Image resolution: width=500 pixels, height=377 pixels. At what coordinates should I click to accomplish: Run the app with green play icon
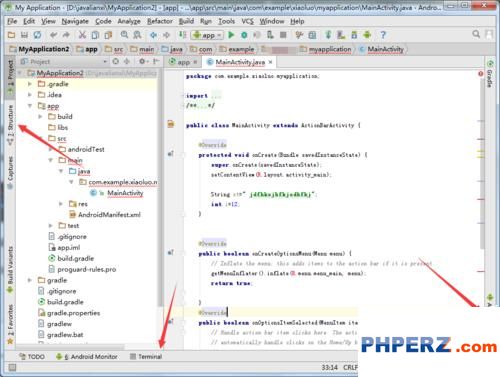pyautogui.click(x=231, y=35)
